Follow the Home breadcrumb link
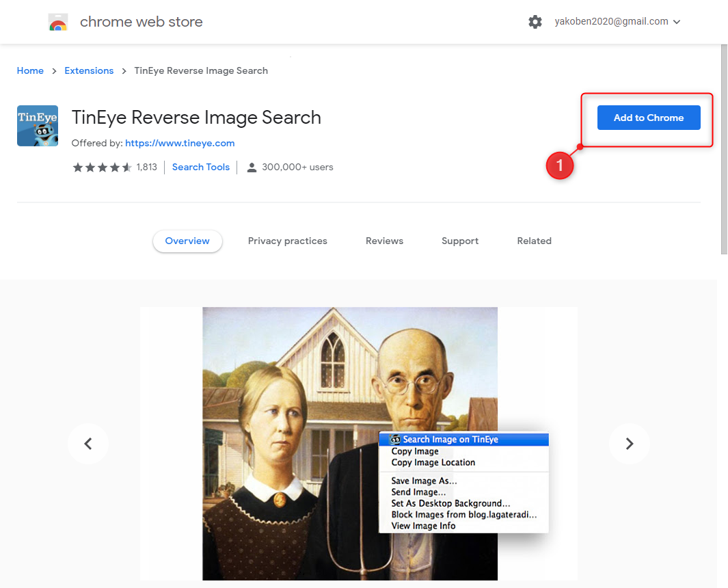728x588 pixels. click(x=30, y=70)
